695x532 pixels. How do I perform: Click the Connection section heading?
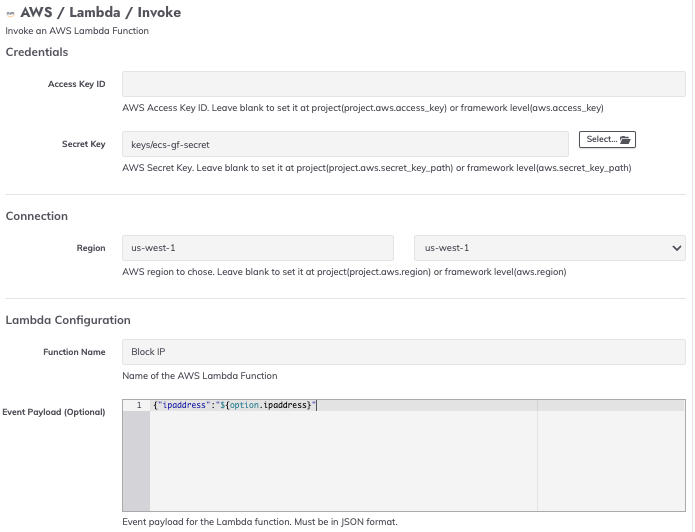37,216
